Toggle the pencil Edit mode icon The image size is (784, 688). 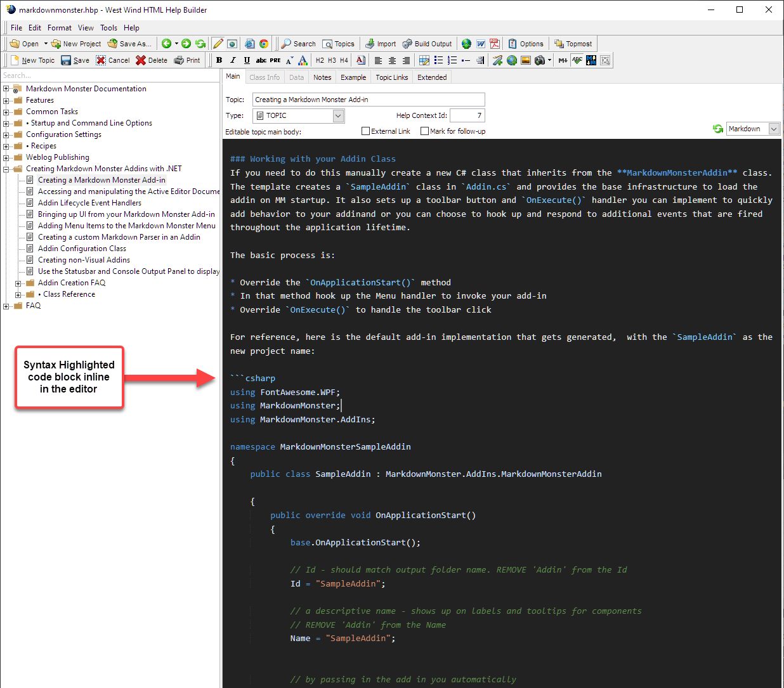(x=218, y=44)
